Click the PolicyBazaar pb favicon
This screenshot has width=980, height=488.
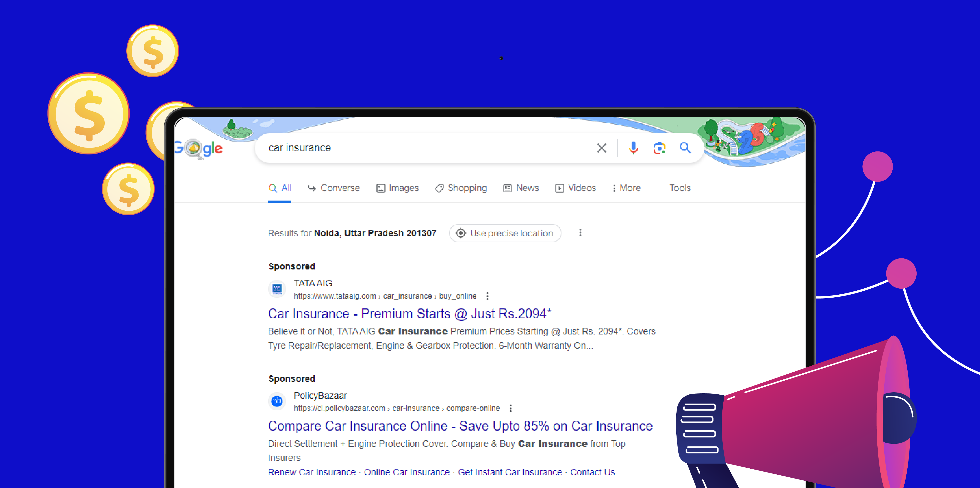point(277,401)
